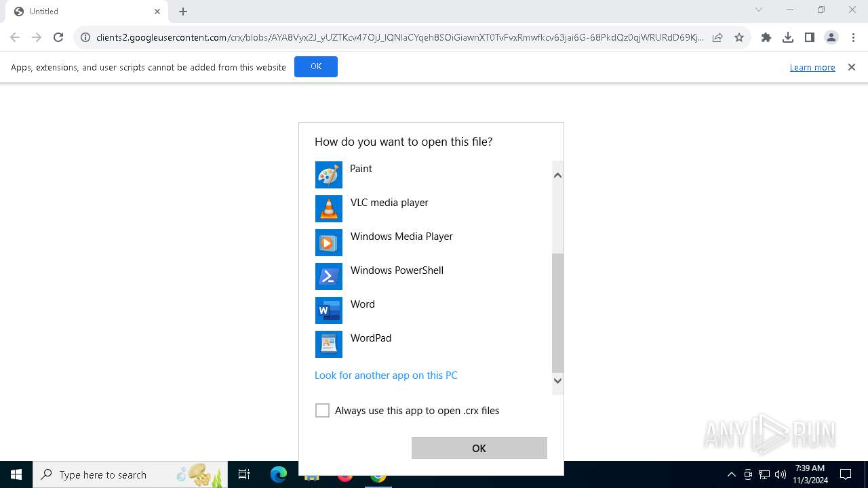Screen dimensions: 868x488
Task: Select the Paint app icon
Action: pyautogui.click(x=329, y=175)
